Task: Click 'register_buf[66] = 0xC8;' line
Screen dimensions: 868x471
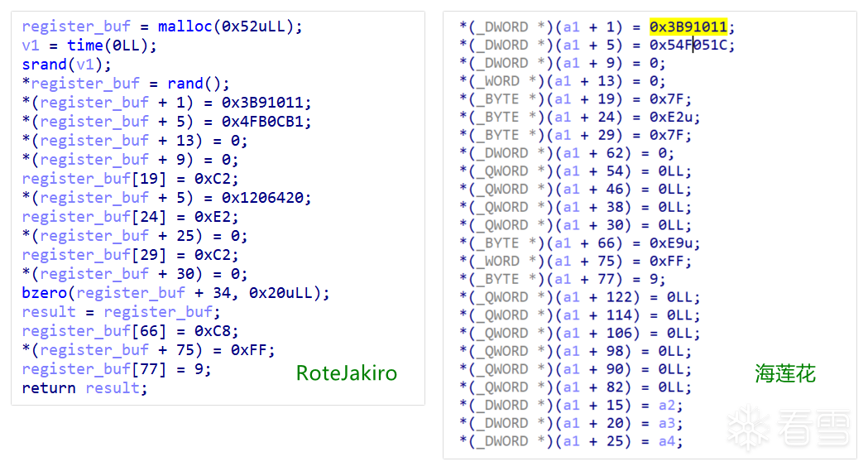Action: (x=130, y=330)
